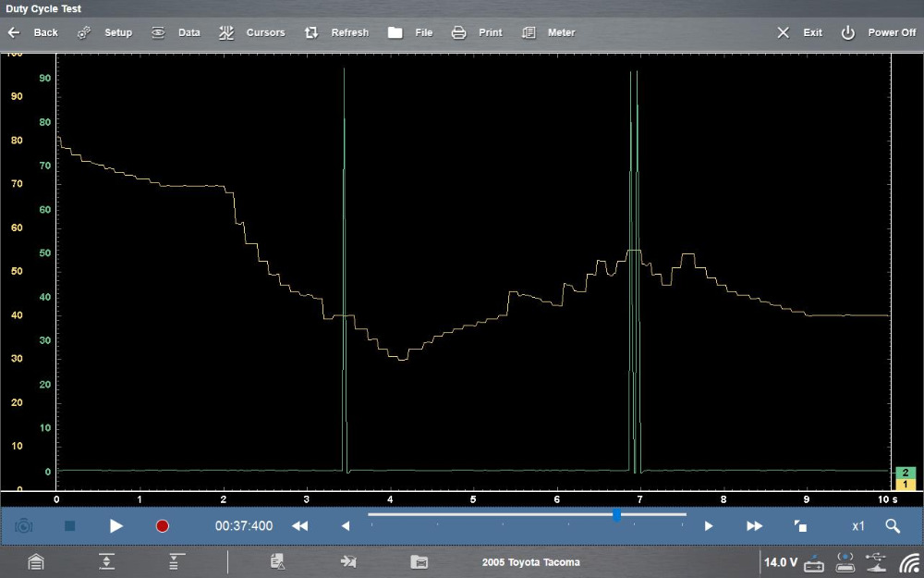This screenshot has width=924, height=578.
Task: Start recording with red record button
Action: pos(163,526)
